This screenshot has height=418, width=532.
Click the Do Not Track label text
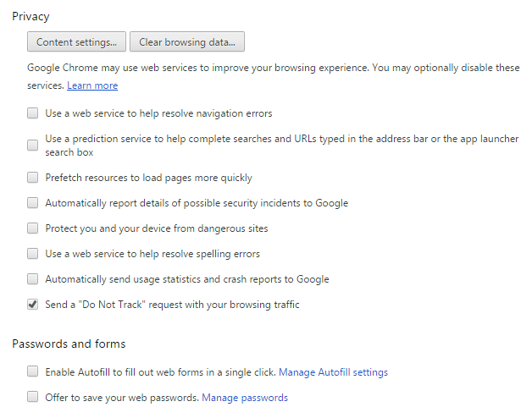click(x=172, y=305)
